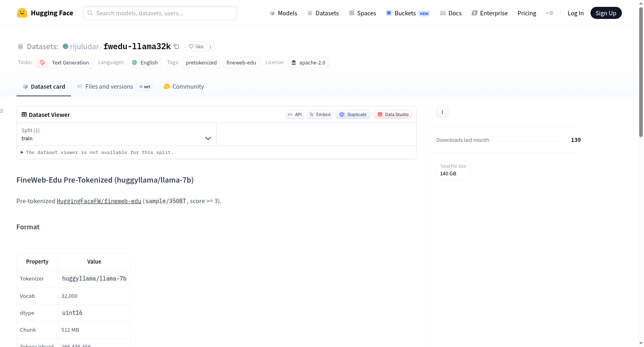Click the rijuludar user avatar
Image resolution: width=644 pixels, height=347 pixels.
[x=66, y=46]
